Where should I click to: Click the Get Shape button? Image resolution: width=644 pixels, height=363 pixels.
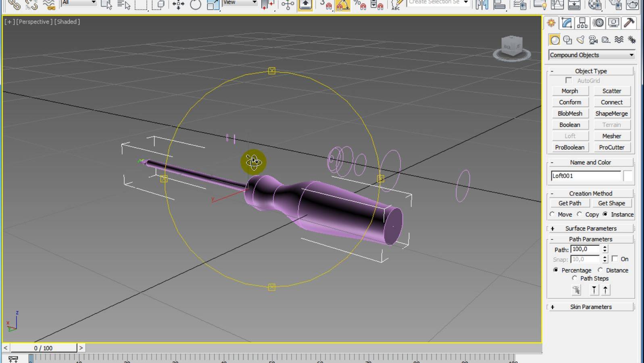click(x=612, y=203)
